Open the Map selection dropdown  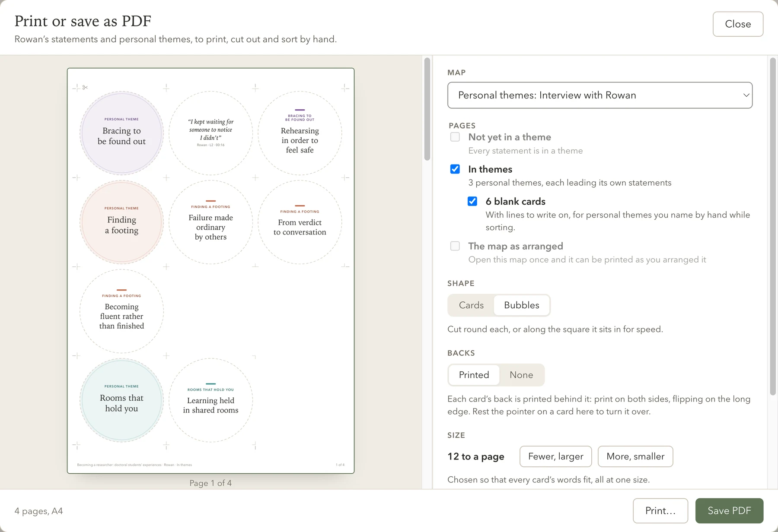point(600,95)
